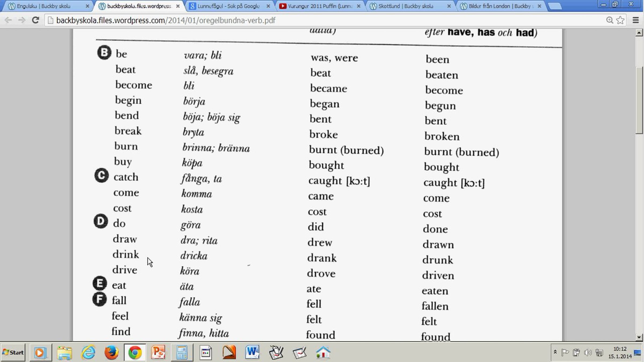Open the clock showing 10:12

pos(620,352)
